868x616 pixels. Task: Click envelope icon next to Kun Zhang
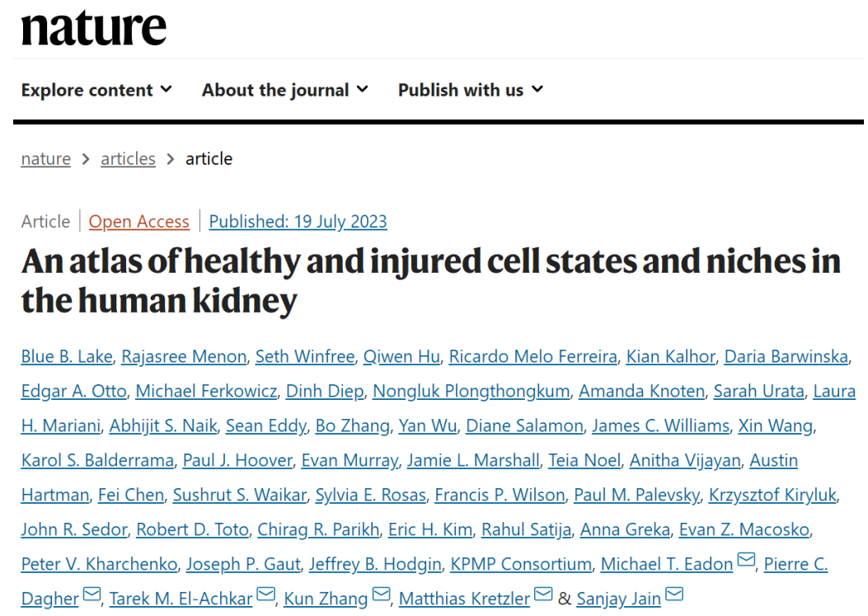tap(380, 596)
